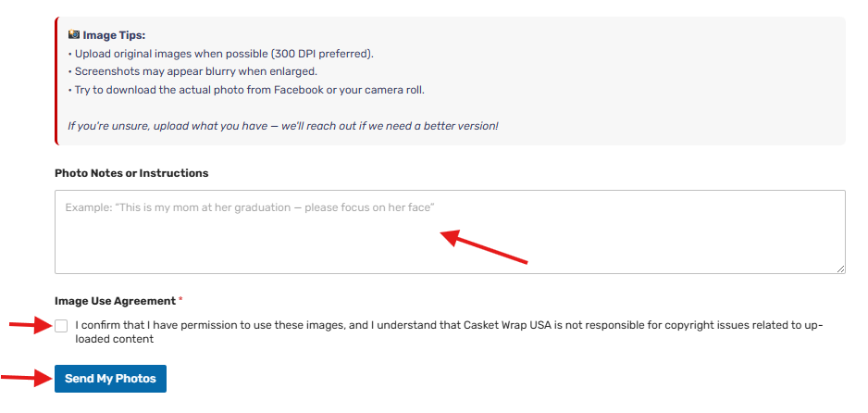The height and width of the screenshot is (413, 868).
Task: Click the camera icon beside Image Tips
Action: pos(74,35)
